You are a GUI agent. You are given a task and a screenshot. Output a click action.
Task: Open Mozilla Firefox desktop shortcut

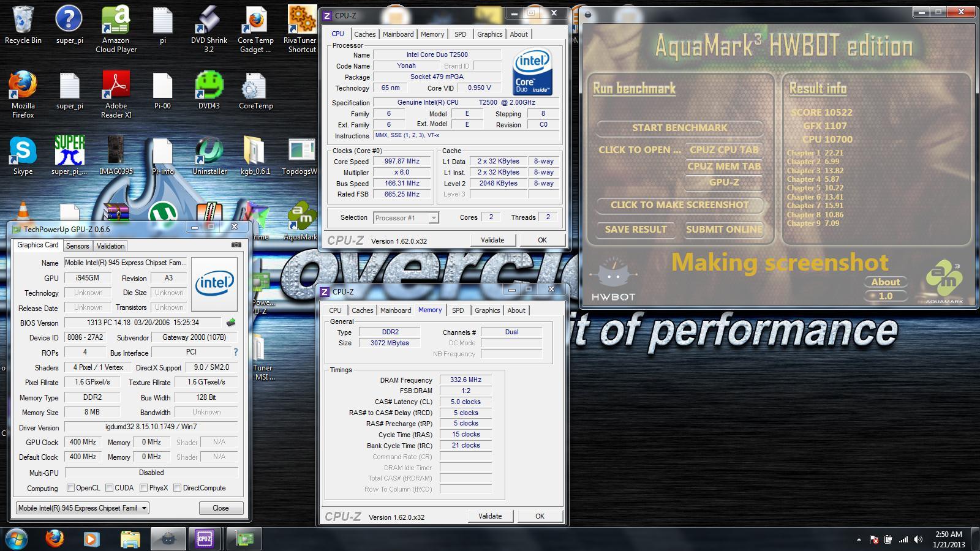tap(23, 94)
